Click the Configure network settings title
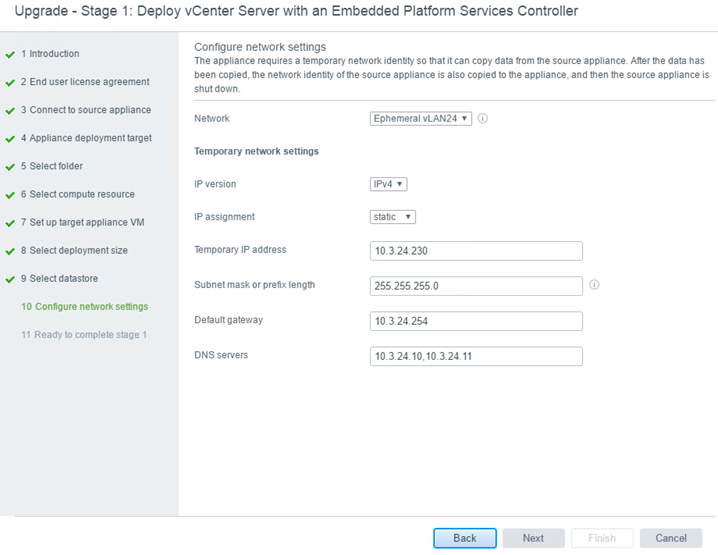 (x=260, y=47)
